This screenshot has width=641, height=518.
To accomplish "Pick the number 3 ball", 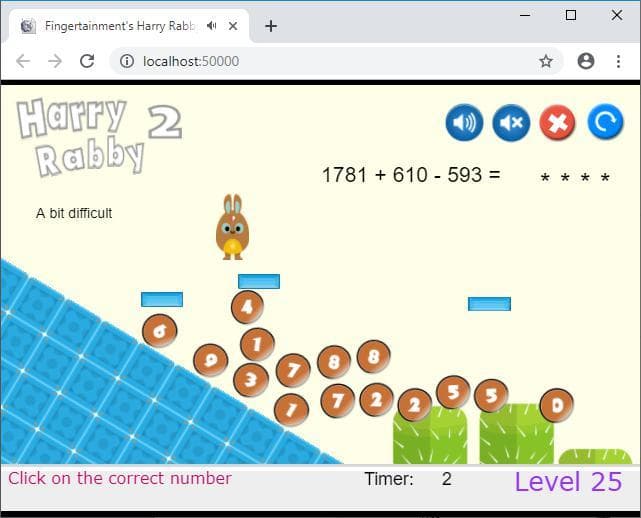I will [250, 380].
